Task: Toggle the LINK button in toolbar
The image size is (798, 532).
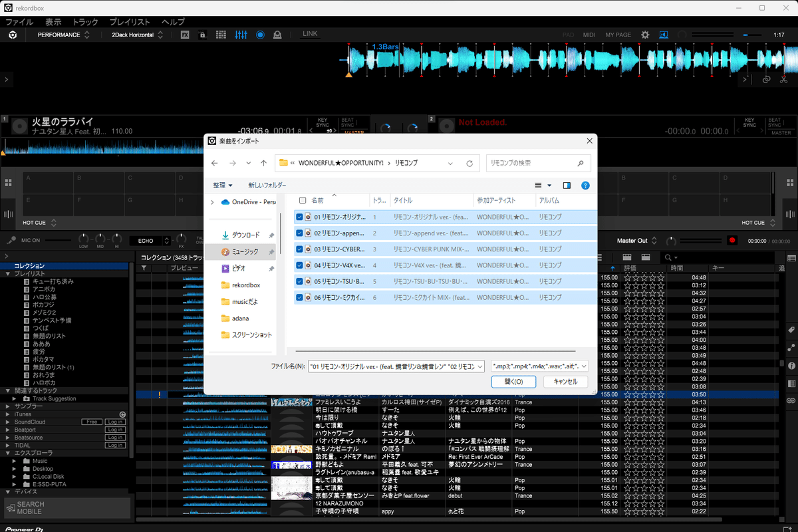Action: 311,34
